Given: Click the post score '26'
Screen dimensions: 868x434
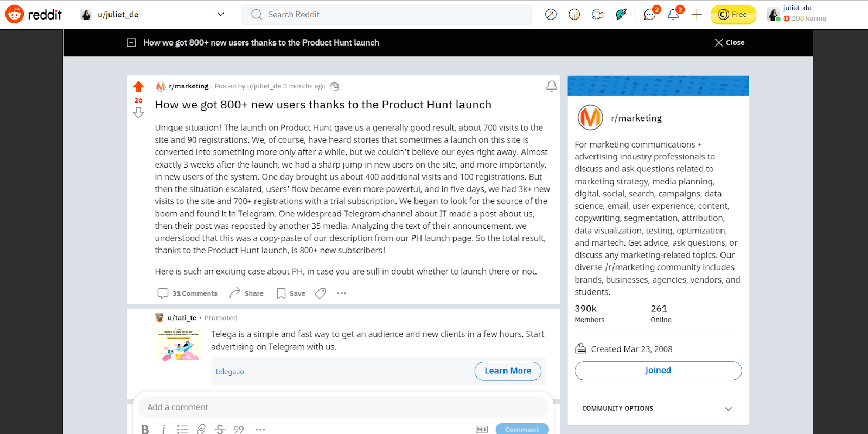Looking at the screenshot, I should click(x=138, y=100).
